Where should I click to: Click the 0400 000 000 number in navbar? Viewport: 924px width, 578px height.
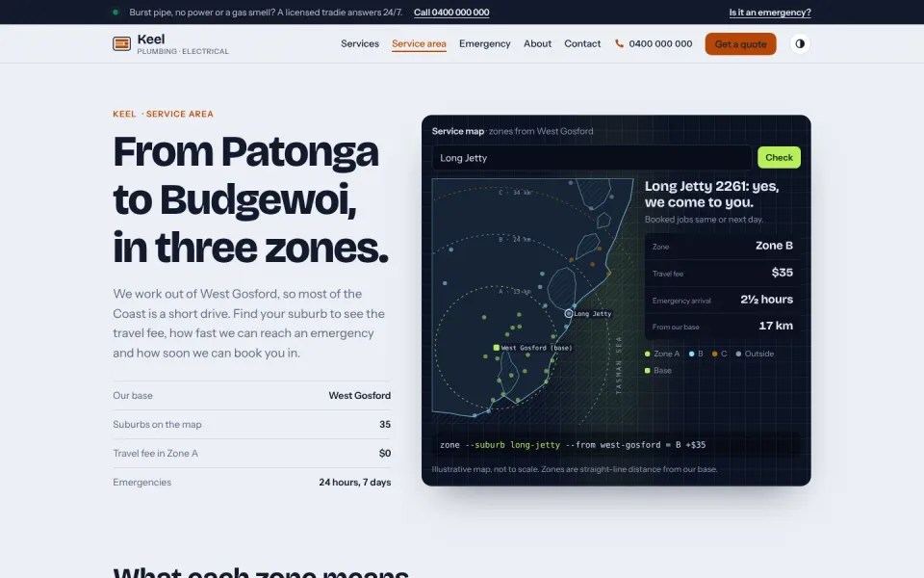[660, 43]
